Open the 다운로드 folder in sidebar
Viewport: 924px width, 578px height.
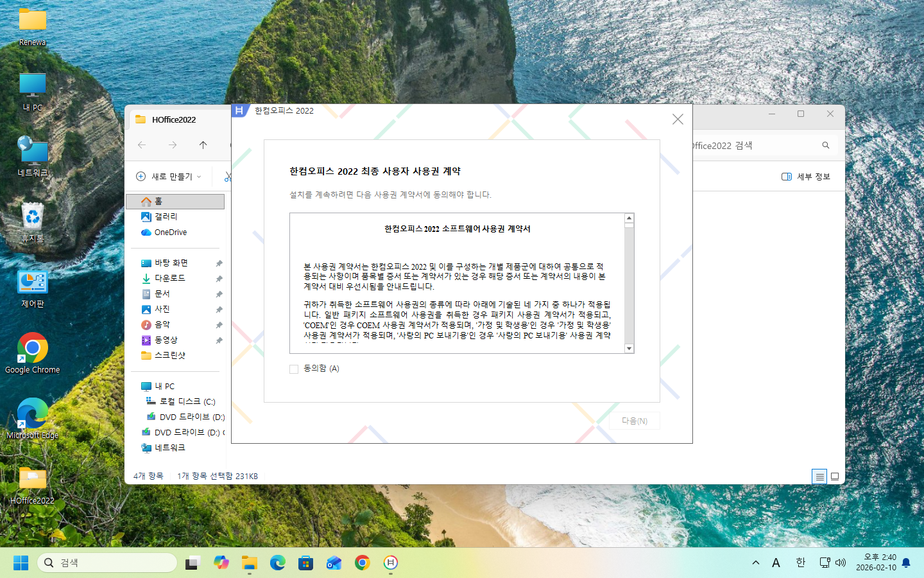(169, 278)
